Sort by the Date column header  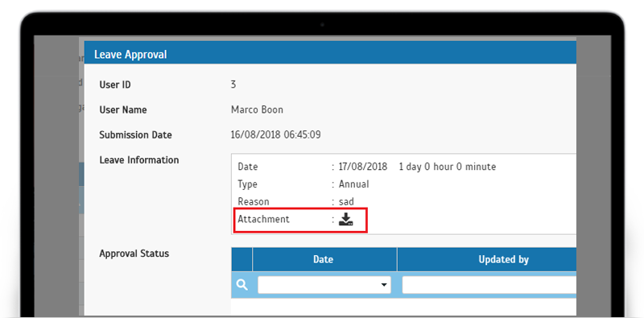pos(324,259)
